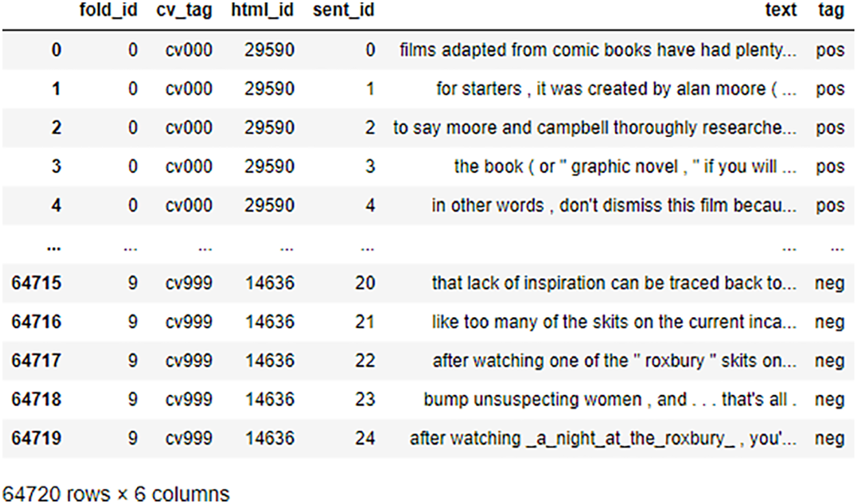857x504 pixels.
Task: Click the cv_tag column header
Action: (x=188, y=12)
